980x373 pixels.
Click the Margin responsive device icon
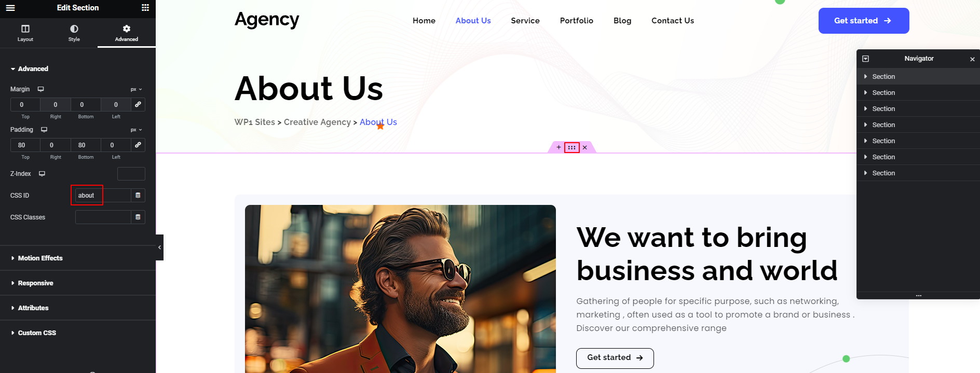[x=40, y=89]
